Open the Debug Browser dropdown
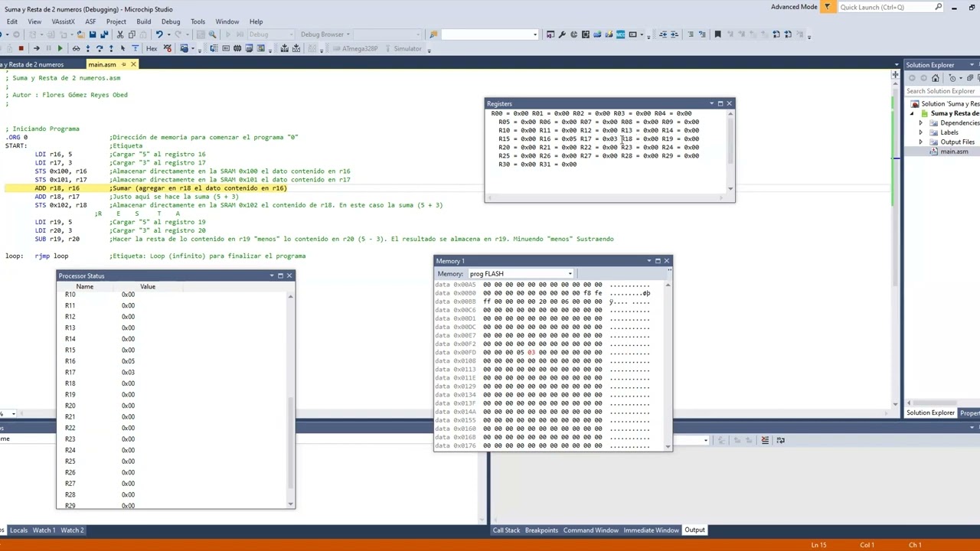This screenshot has width=980, height=551. (x=325, y=34)
